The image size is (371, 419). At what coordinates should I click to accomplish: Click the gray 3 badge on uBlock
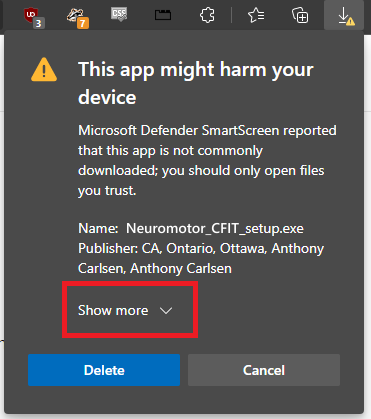[39, 23]
